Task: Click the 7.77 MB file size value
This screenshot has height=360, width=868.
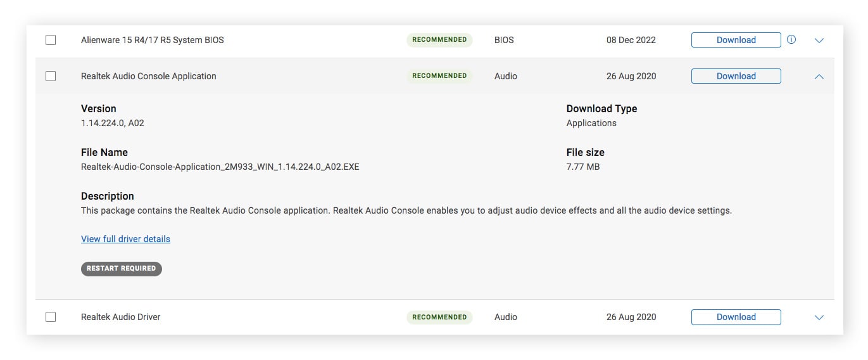Action: pos(583,167)
